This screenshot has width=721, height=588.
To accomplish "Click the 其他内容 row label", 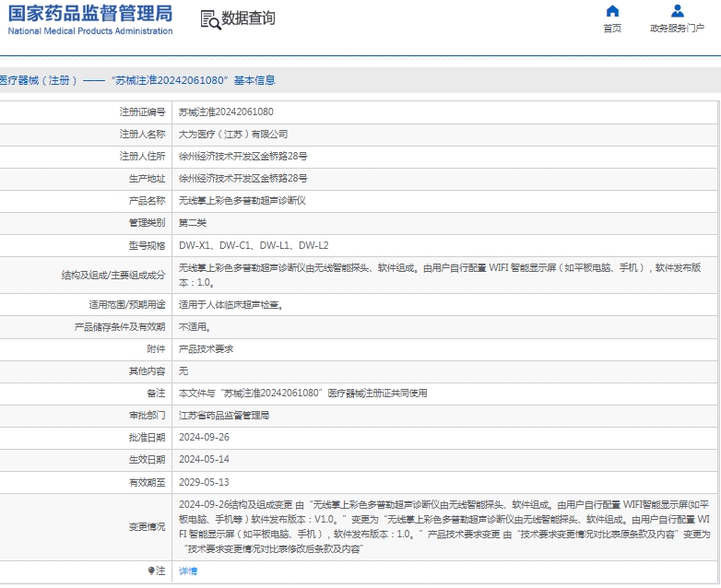I will click(x=147, y=371).
